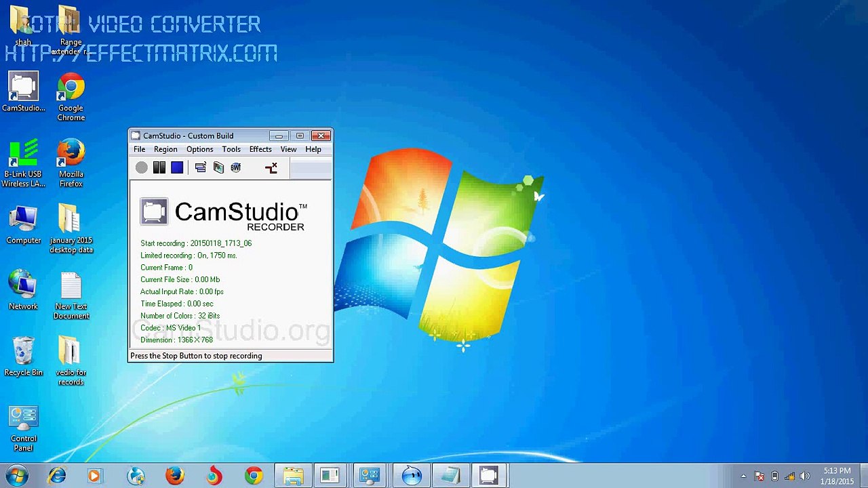The width and height of the screenshot is (868, 488).
Task: Open the Windows Start menu
Action: [16, 476]
